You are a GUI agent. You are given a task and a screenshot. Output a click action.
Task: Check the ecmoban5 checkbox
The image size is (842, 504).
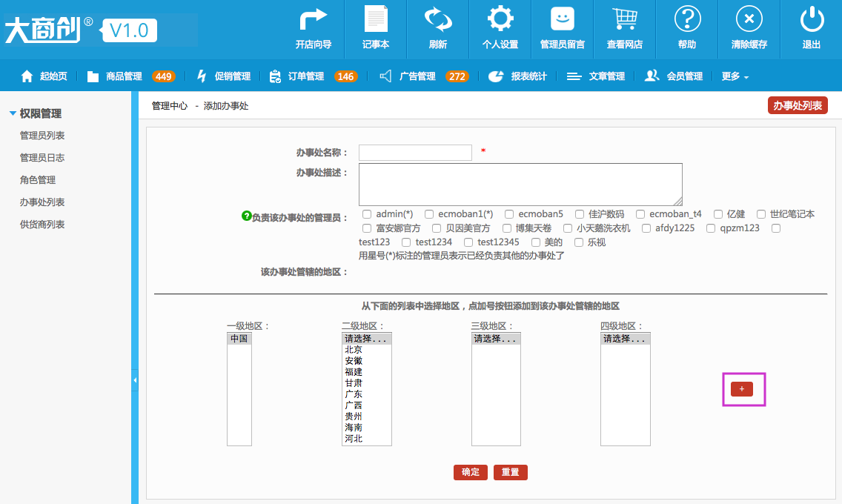tap(509, 214)
